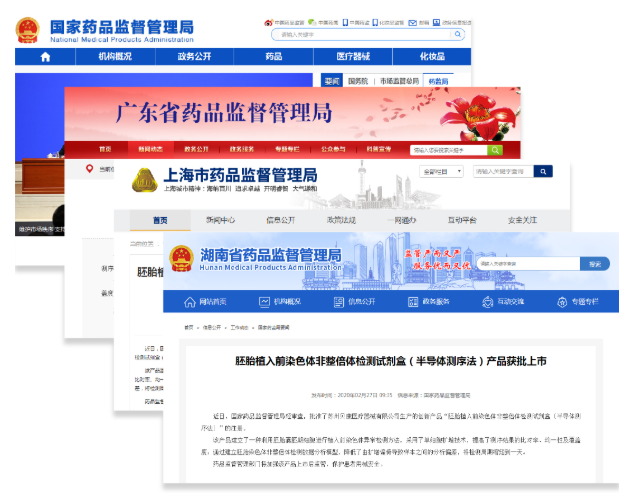Open 专题专栏 in Guangdong red navbar

(x=287, y=149)
